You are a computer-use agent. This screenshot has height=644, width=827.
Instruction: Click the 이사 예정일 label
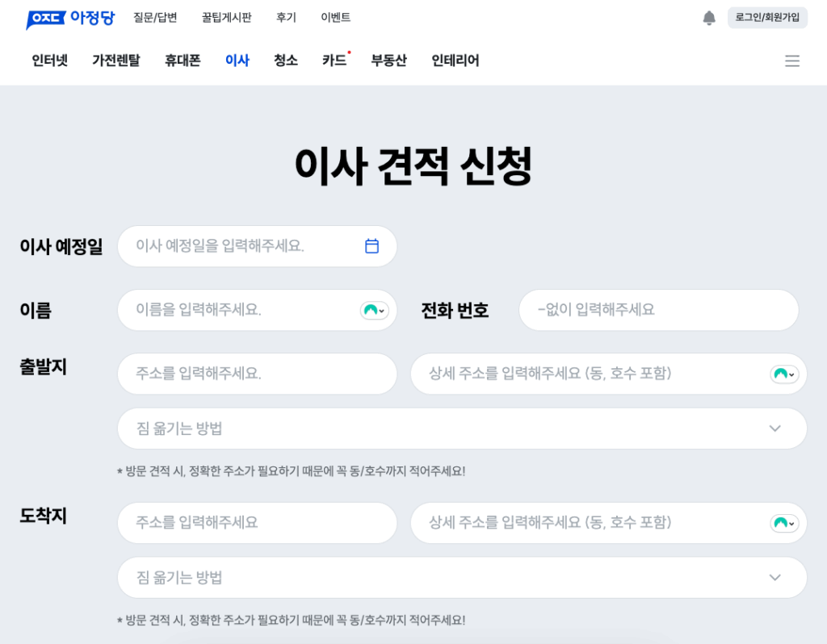coord(61,247)
